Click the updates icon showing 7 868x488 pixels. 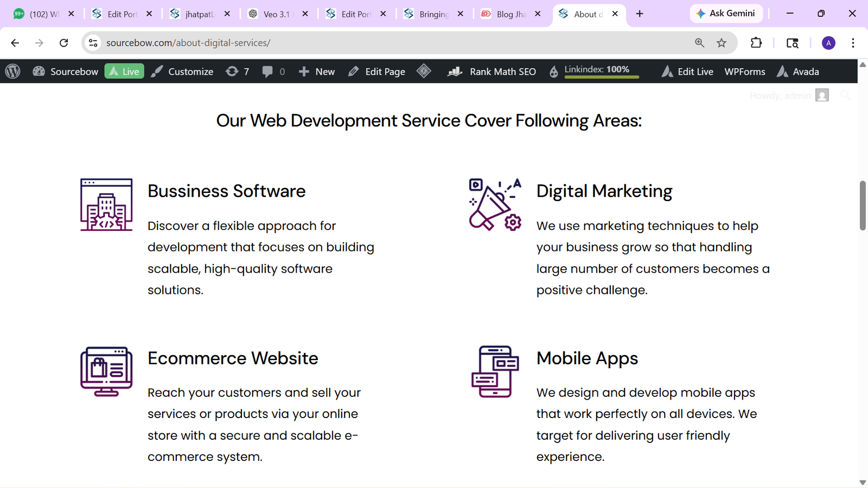pos(238,72)
